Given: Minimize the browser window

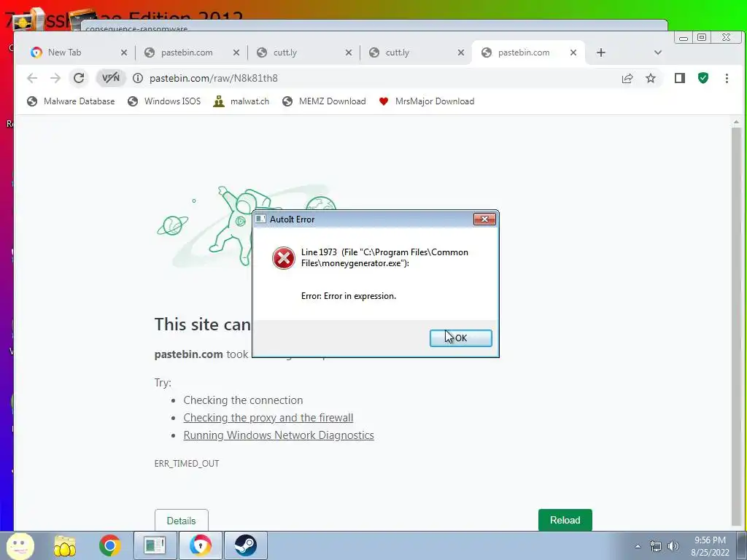Looking at the screenshot, I should (x=683, y=38).
